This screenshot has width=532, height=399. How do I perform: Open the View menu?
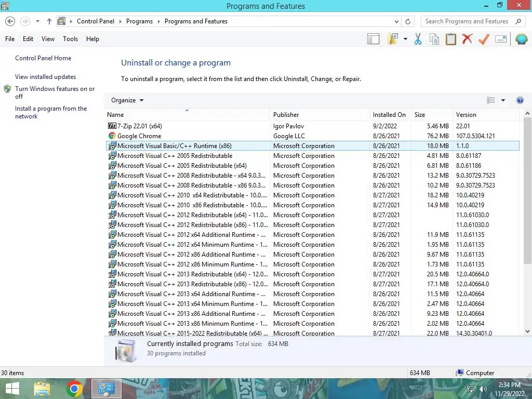tap(48, 39)
